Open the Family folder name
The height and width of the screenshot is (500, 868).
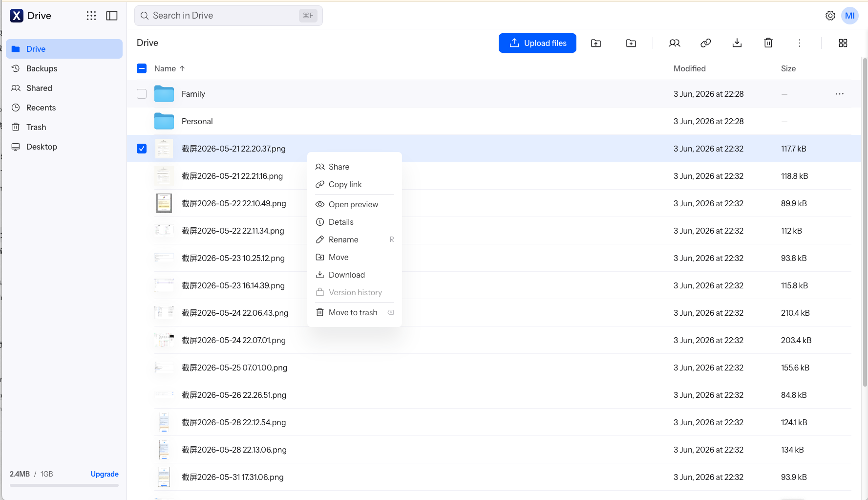coord(193,94)
